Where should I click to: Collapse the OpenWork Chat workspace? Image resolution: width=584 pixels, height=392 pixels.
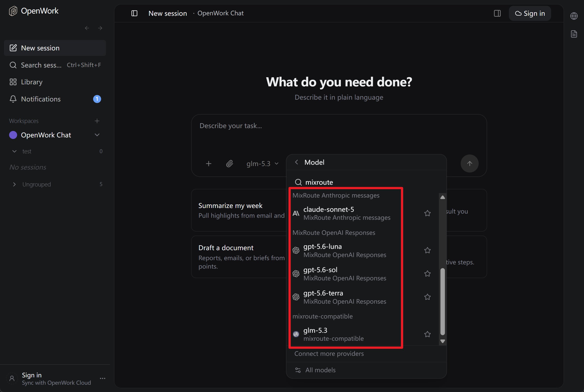[x=97, y=135]
